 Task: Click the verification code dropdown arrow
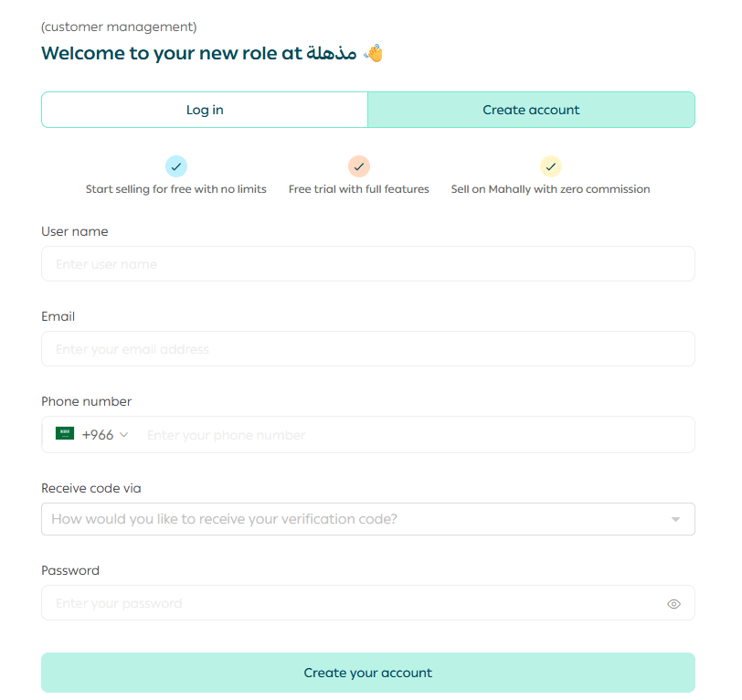(675, 519)
